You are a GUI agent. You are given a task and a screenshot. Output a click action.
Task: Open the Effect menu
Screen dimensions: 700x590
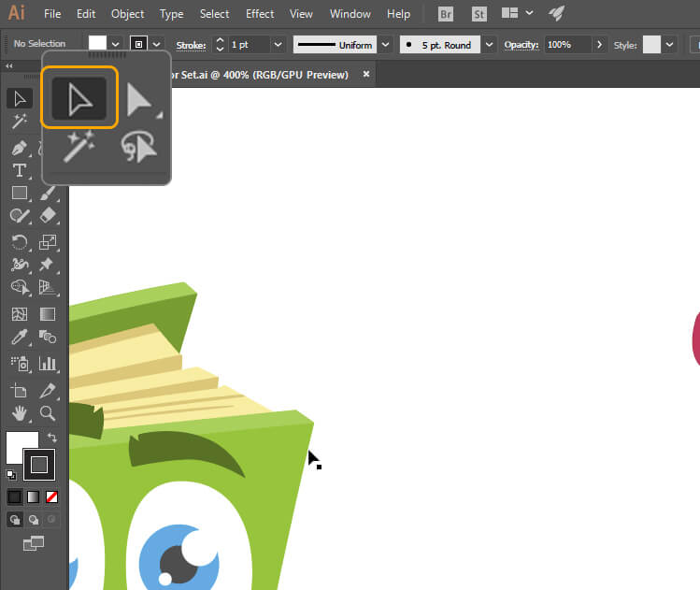coord(260,14)
